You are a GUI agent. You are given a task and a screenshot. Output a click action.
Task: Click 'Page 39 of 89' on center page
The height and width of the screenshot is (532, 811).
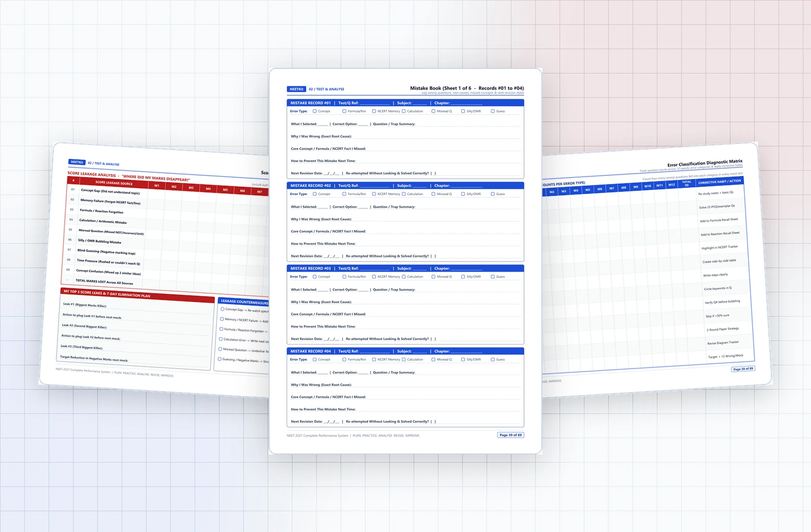510,435
